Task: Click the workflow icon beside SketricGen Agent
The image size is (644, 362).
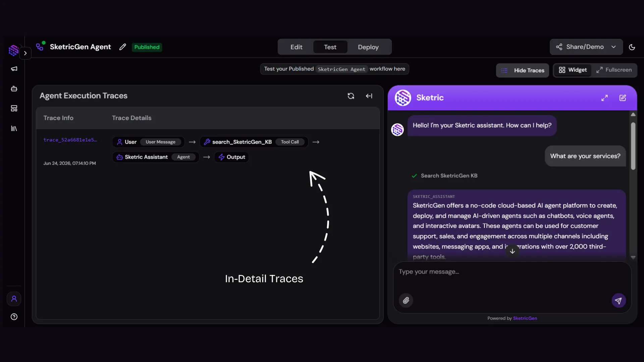Action: coord(40,46)
